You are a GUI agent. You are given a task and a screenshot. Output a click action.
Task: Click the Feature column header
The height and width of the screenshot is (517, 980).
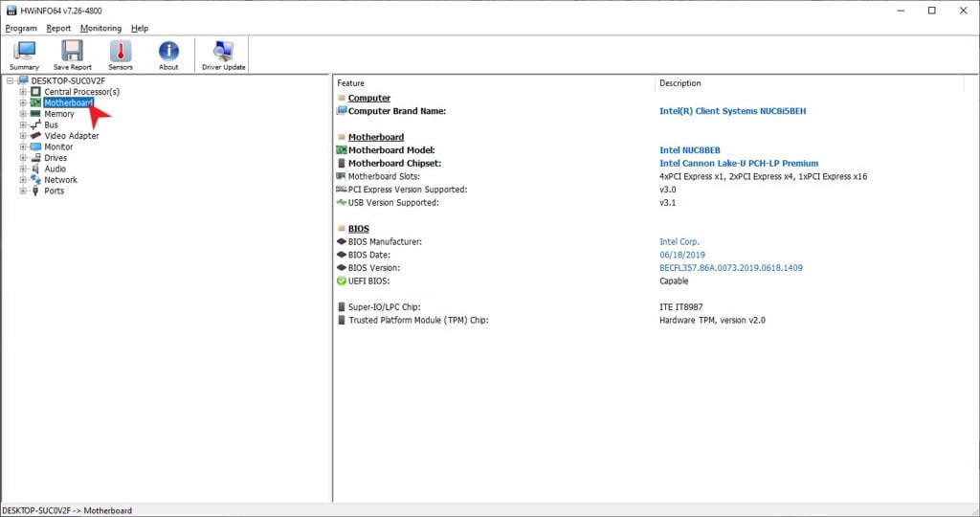coord(494,83)
